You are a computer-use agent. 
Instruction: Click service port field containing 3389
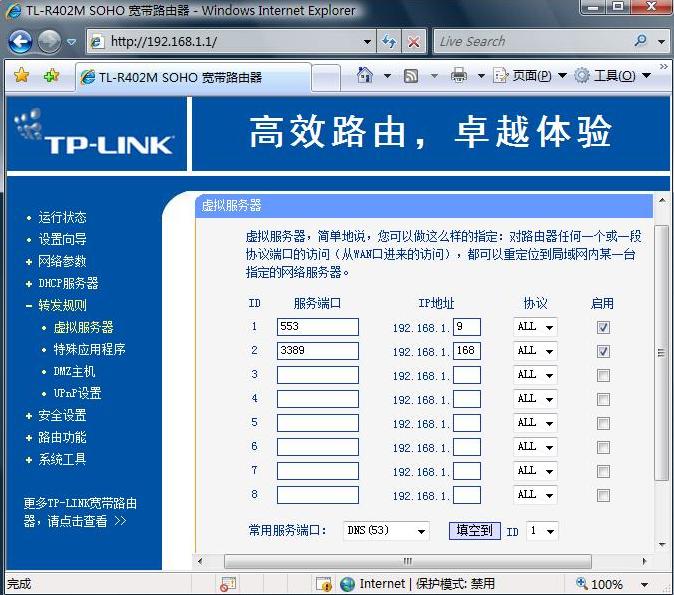[x=318, y=351]
